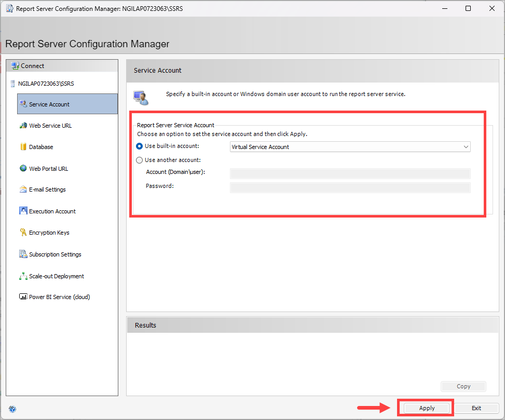The width and height of the screenshot is (505, 420).
Task: Click the Execution Account icon
Action: pyautogui.click(x=23, y=211)
